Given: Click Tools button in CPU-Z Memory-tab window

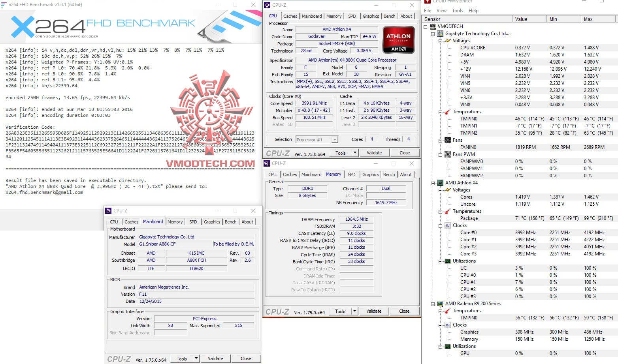Looking at the screenshot, I should pyautogui.click(x=340, y=311).
